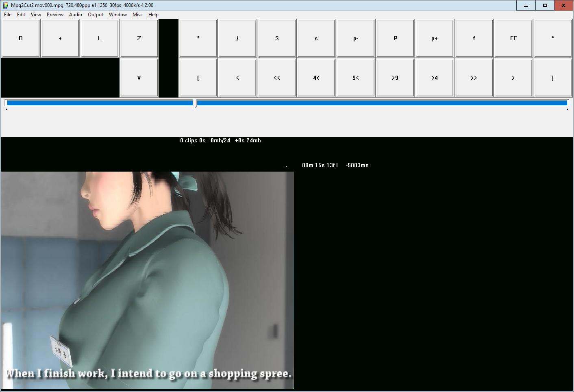Click the '00m 15s 13f i' timecode
This screenshot has width=574, height=392.
[x=320, y=166]
